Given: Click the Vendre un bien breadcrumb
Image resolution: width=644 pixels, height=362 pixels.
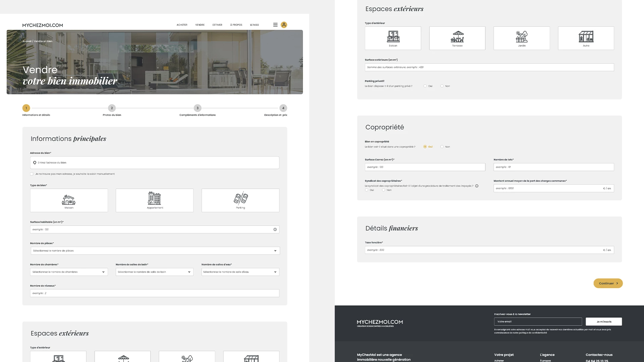Looking at the screenshot, I should [x=43, y=41].
